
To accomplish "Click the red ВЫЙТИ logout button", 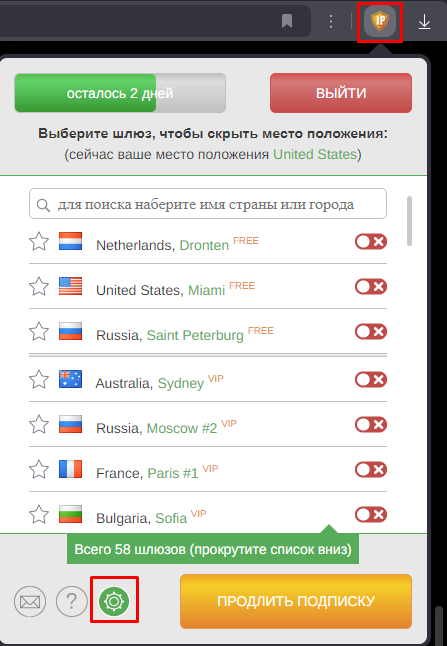I will pyautogui.click(x=341, y=93).
